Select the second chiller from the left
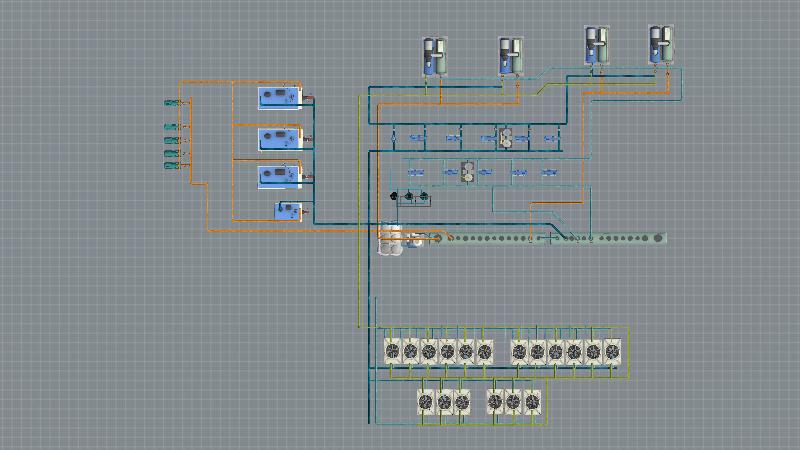The width and height of the screenshot is (800, 450). (511, 57)
